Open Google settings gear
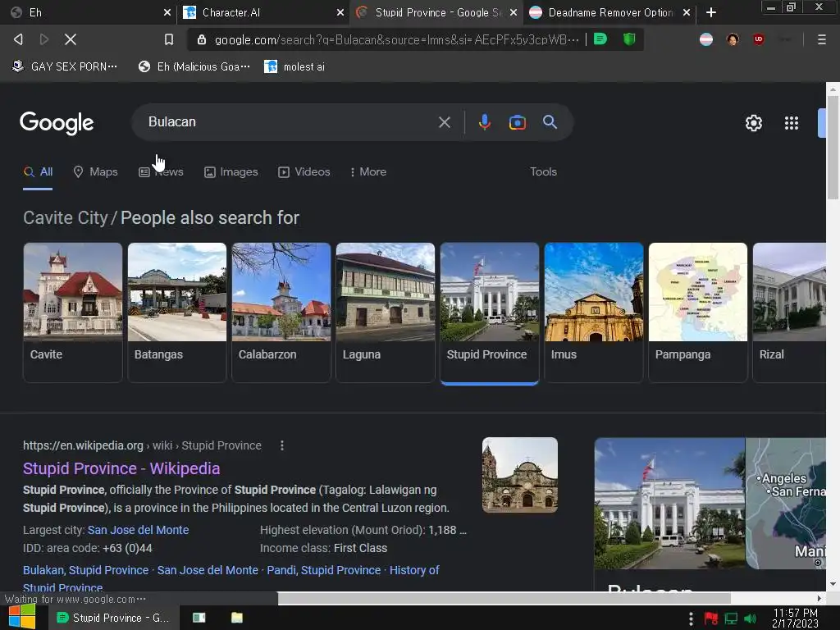This screenshot has height=630, width=840. [x=754, y=123]
